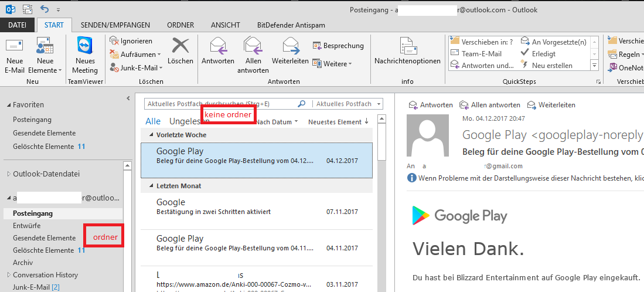Reply using the ribbon Antworten button
The image size is (644, 292).
tap(217, 50)
